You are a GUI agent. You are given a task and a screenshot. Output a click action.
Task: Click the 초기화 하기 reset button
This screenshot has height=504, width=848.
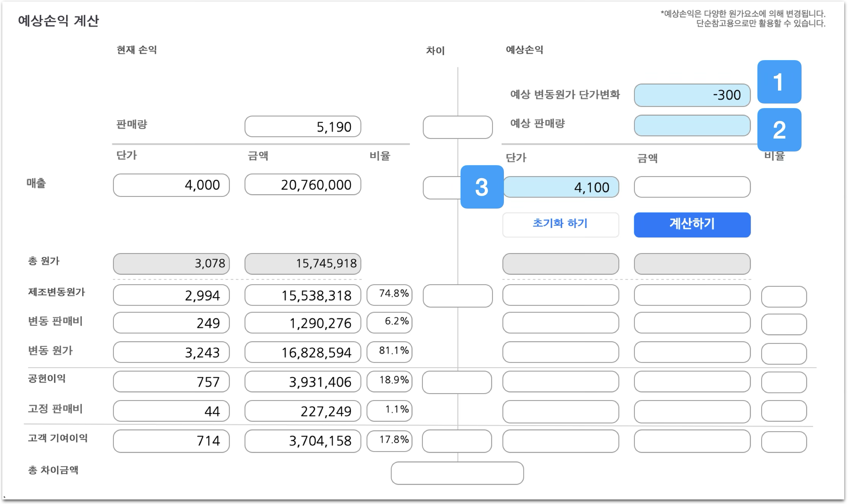tap(560, 225)
